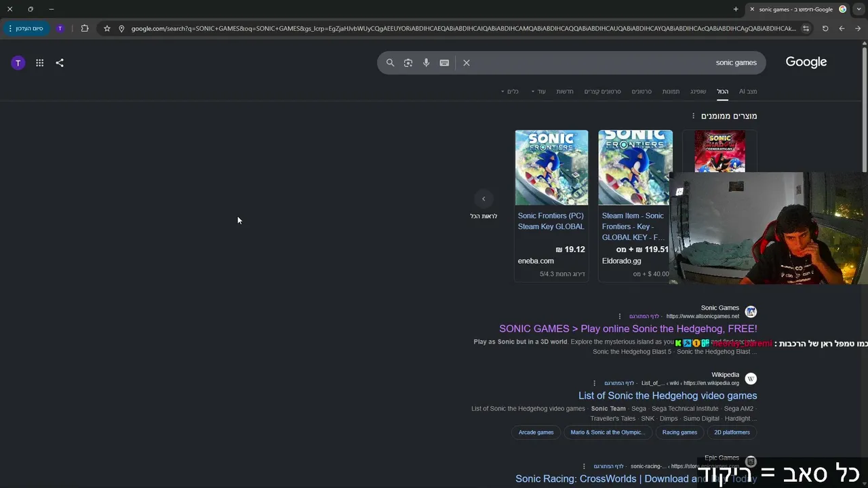Open the חדשות results tab
Image resolution: width=868 pixels, height=488 pixels.
pyautogui.click(x=565, y=91)
